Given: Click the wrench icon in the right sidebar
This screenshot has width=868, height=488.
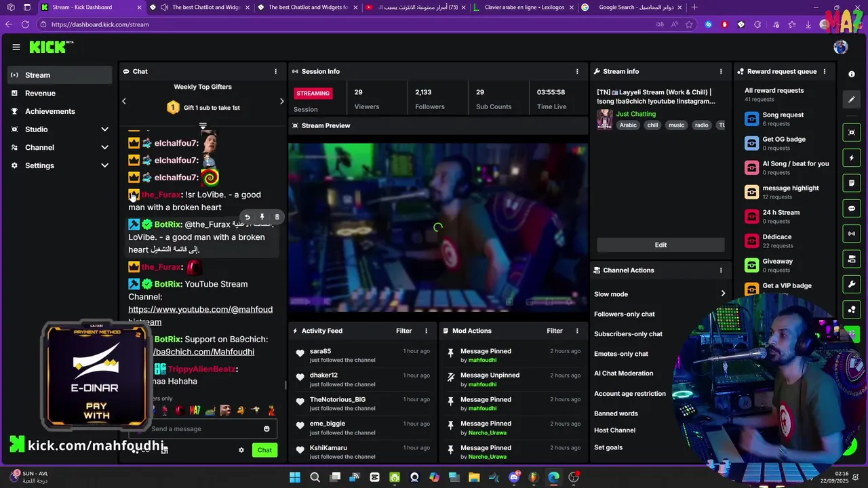Looking at the screenshot, I should pyautogui.click(x=852, y=283).
